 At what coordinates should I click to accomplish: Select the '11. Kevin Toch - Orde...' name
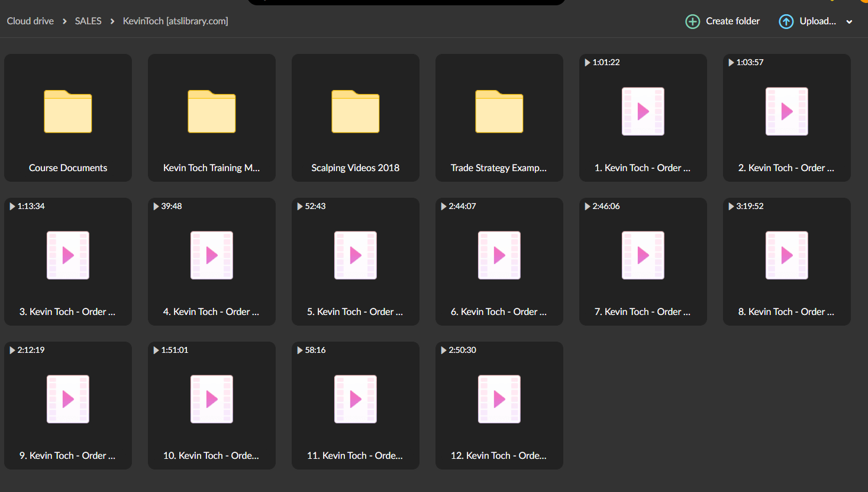tap(355, 455)
